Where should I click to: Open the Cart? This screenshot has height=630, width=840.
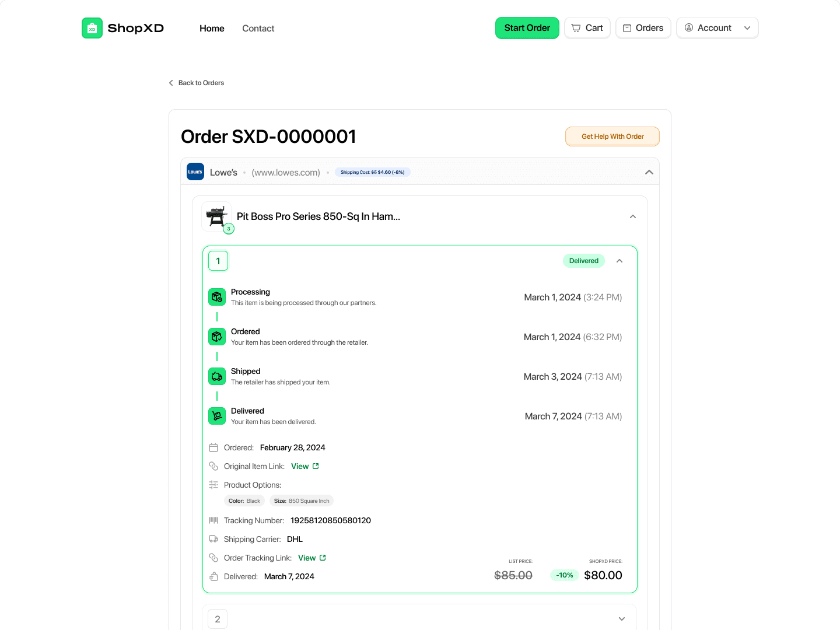(587, 28)
